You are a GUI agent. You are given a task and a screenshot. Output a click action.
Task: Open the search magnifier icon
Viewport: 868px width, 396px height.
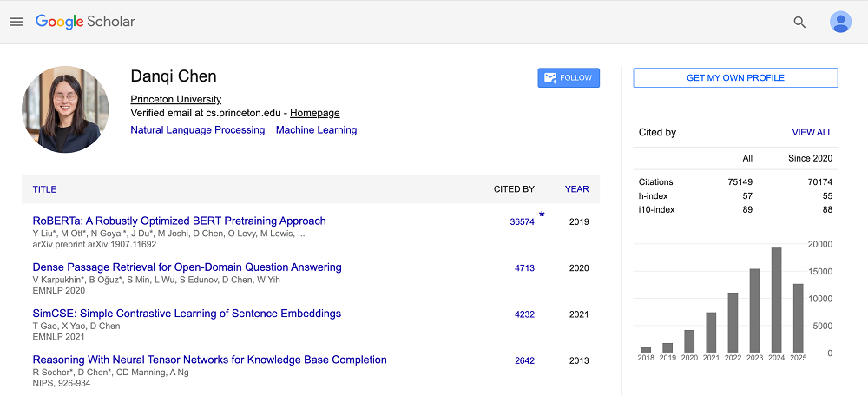tap(799, 23)
